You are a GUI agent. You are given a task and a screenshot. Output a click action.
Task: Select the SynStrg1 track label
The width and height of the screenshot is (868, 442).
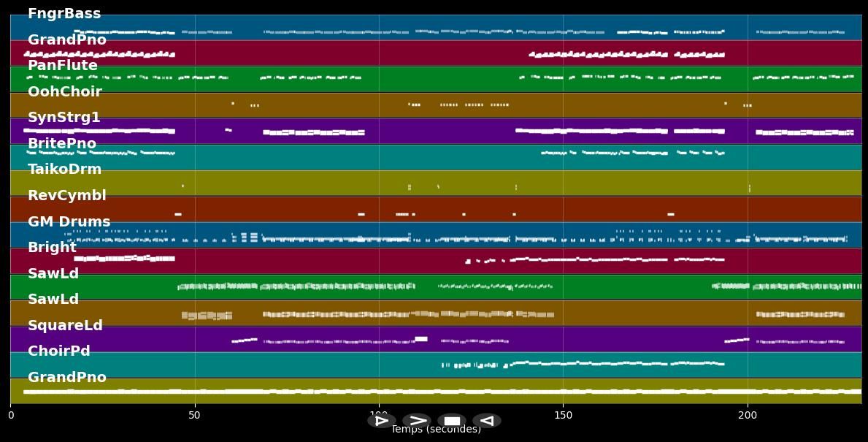click(64, 118)
